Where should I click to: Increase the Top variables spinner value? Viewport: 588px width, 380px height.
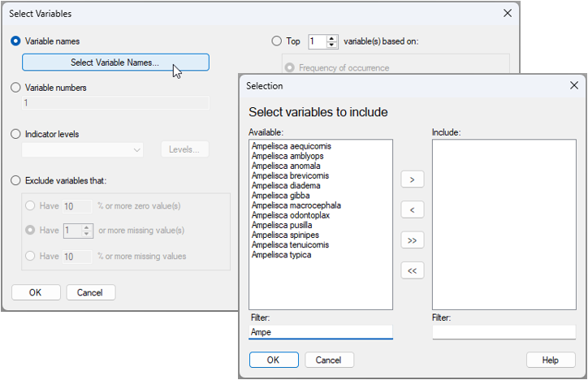[331, 37]
